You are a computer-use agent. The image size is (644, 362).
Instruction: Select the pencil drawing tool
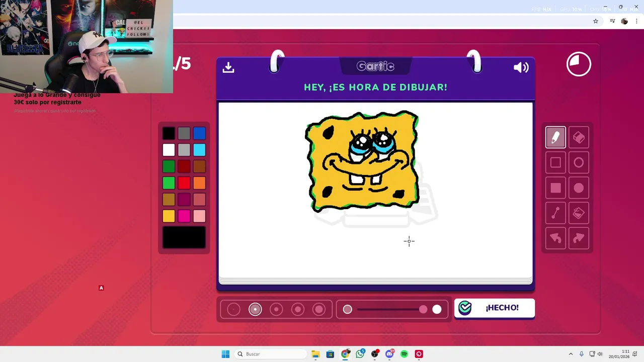(x=555, y=137)
